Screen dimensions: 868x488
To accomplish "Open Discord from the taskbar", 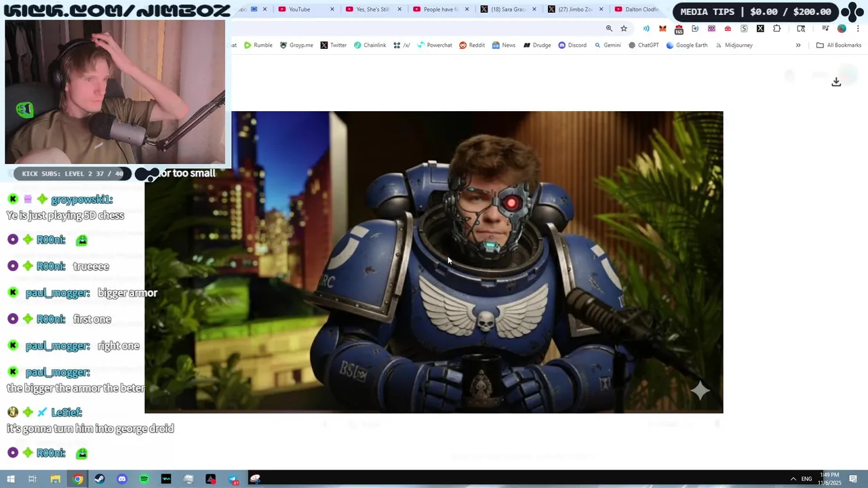I will pyautogui.click(x=122, y=479).
